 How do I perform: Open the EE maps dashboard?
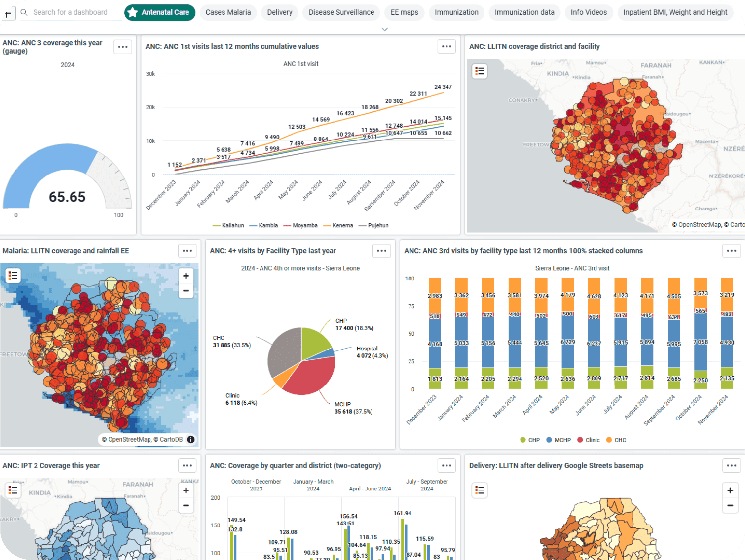[404, 12]
